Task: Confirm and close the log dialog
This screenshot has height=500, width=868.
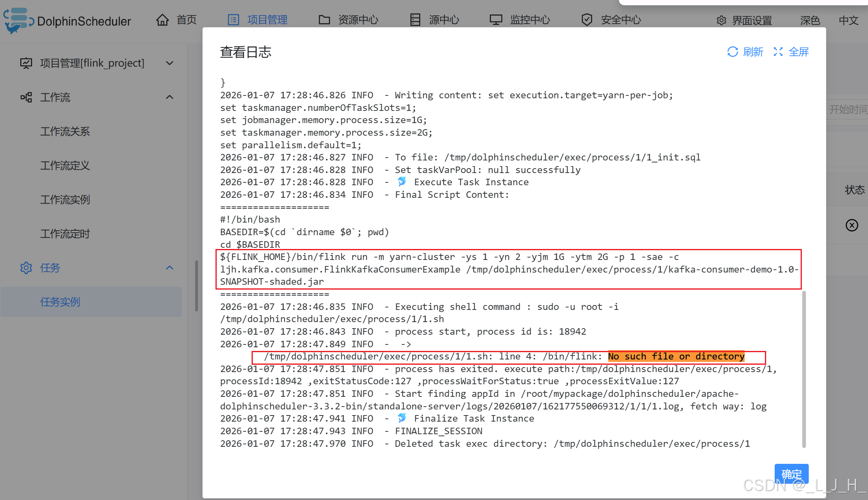Action: click(791, 474)
